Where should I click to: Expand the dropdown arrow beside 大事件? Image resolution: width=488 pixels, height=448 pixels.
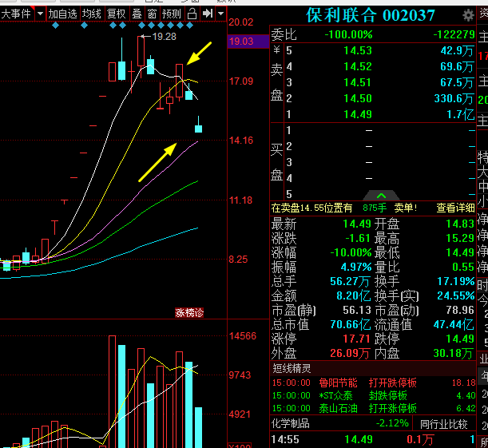40,14
